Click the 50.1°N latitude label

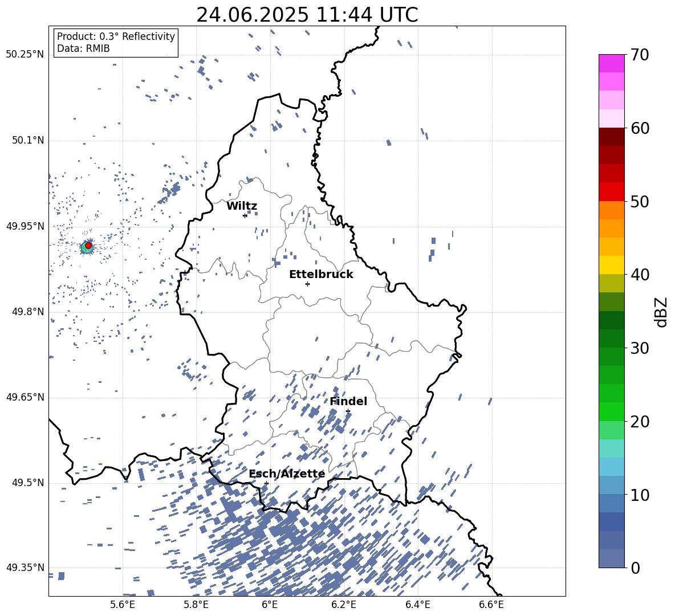(x=27, y=140)
